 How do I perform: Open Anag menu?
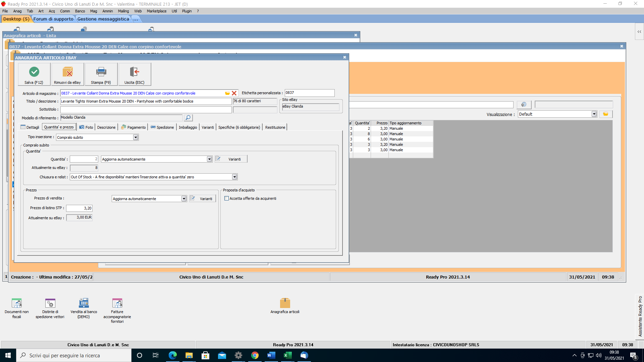point(17,11)
